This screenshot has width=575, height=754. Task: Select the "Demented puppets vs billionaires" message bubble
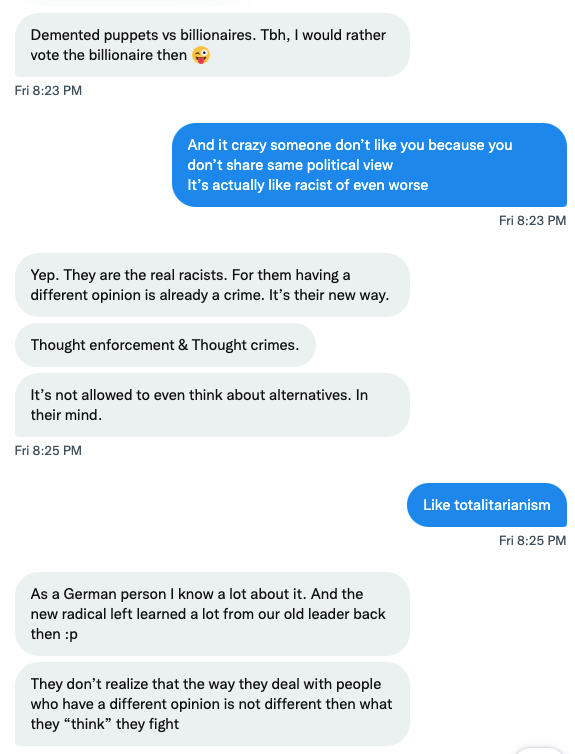click(x=212, y=45)
